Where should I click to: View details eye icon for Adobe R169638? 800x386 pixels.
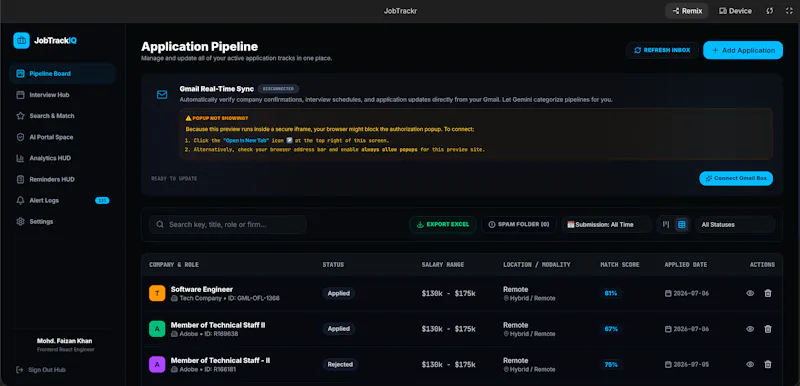[x=750, y=329]
